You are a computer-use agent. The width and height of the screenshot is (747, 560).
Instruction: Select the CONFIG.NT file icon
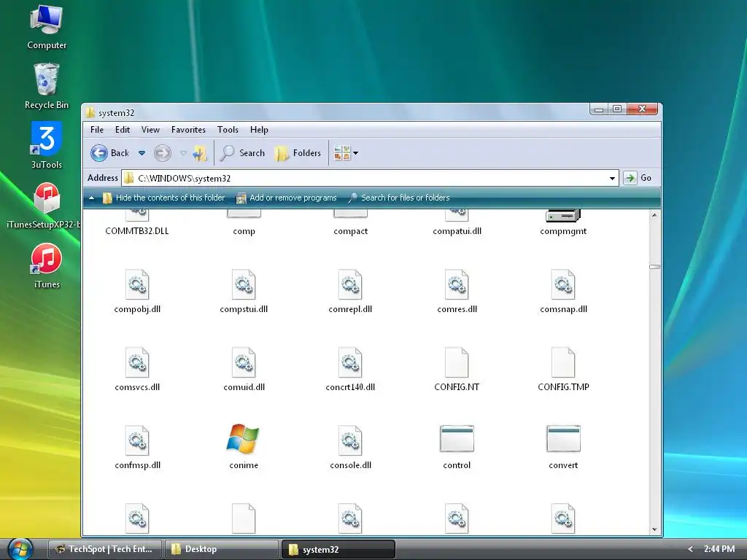point(457,362)
